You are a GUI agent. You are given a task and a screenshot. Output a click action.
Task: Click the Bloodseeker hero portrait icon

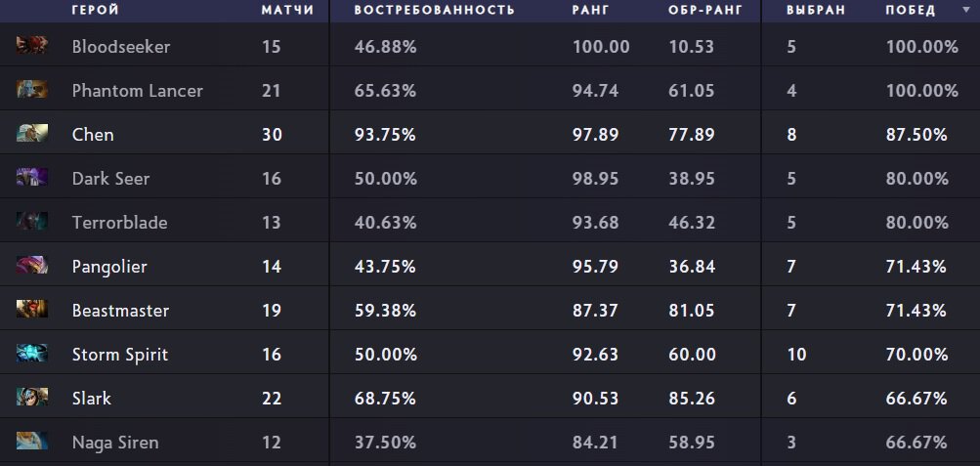(32, 45)
